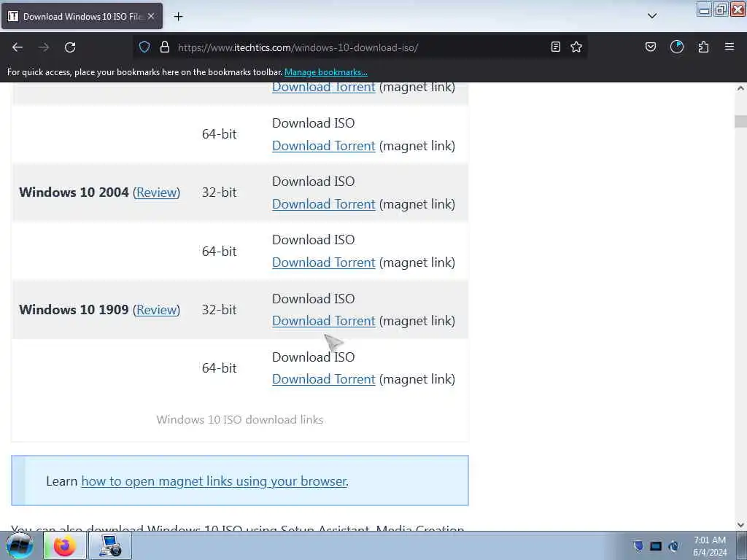Click the forward navigation arrow
This screenshot has height=560, width=747.
pyautogui.click(x=44, y=47)
